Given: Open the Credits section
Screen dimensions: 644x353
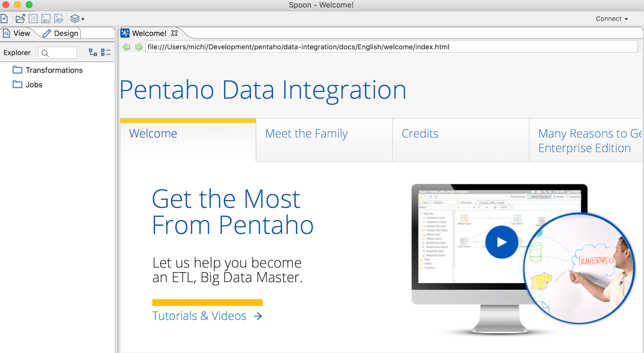Looking at the screenshot, I should tap(420, 133).
